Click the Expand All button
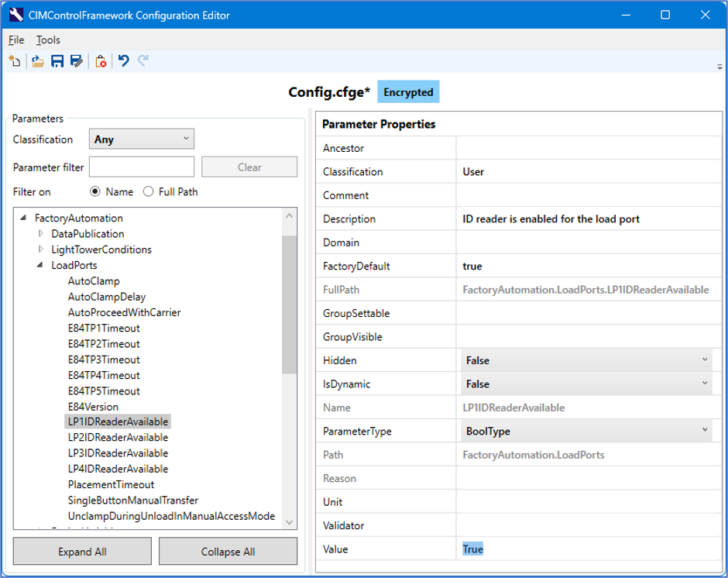Viewport: 728px width, 578px height. [82, 552]
